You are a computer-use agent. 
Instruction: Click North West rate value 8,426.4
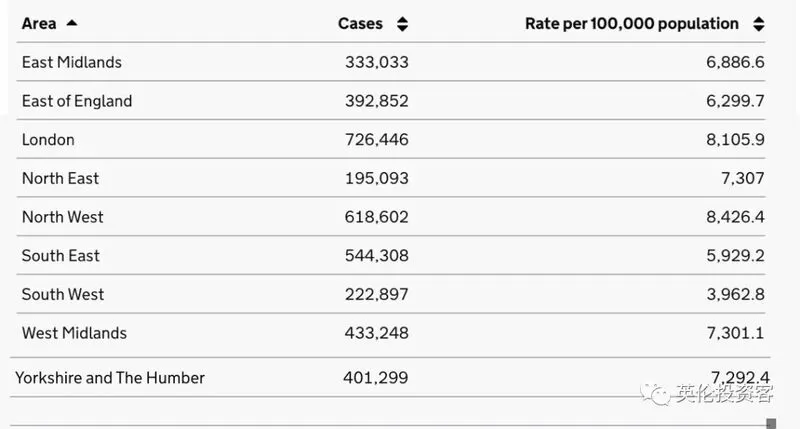tap(735, 217)
